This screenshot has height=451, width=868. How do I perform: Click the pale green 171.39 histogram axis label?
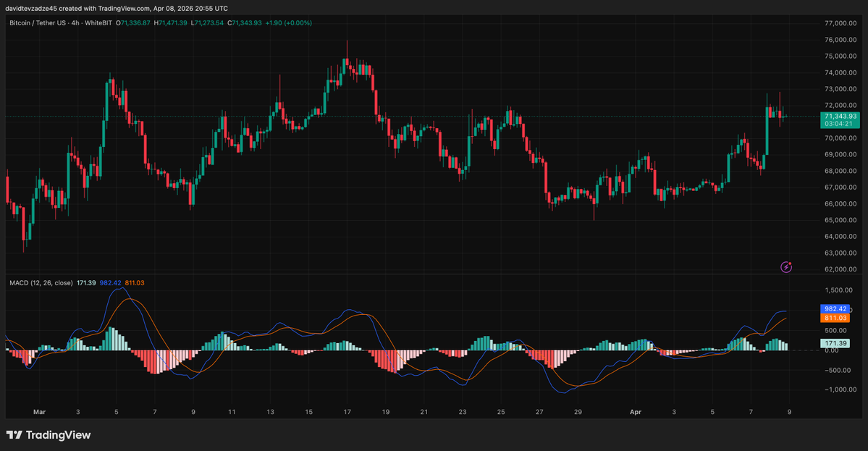[835, 342]
